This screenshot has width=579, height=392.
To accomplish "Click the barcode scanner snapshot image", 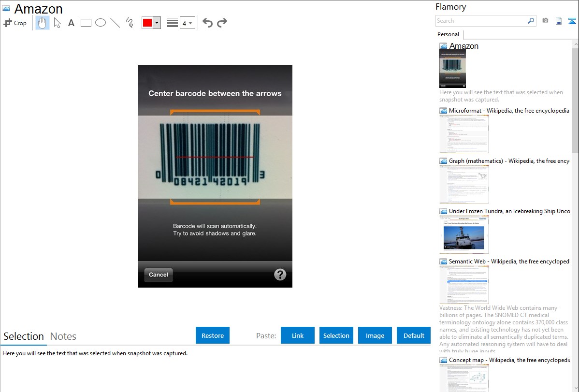I will coord(215,176).
